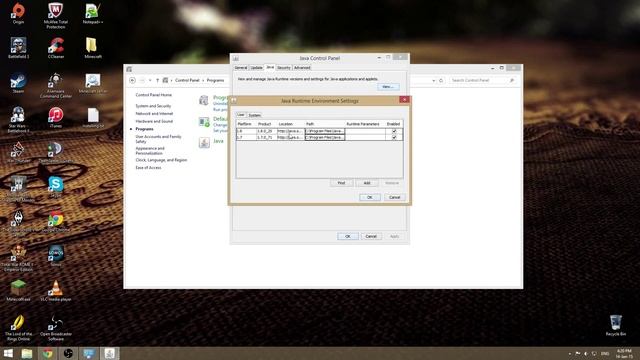The image size is (640, 360).
Task: Select the Java tab
Action: pos(270,67)
